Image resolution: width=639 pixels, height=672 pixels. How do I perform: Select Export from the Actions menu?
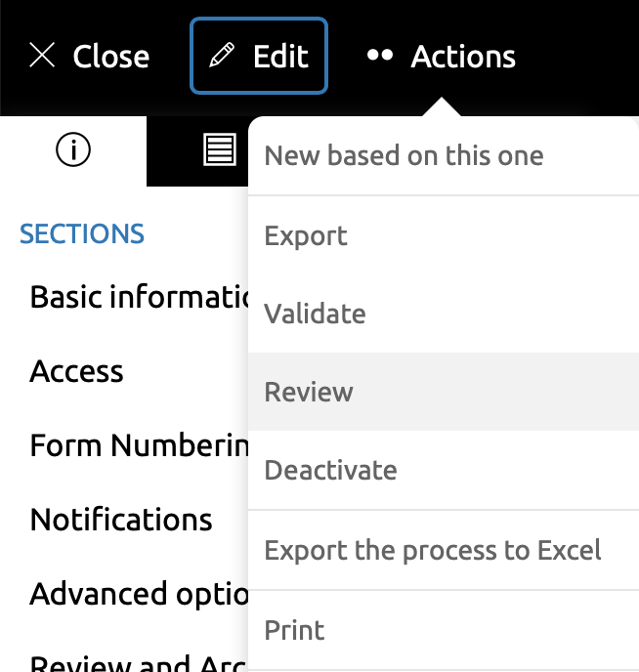pyautogui.click(x=306, y=236)
